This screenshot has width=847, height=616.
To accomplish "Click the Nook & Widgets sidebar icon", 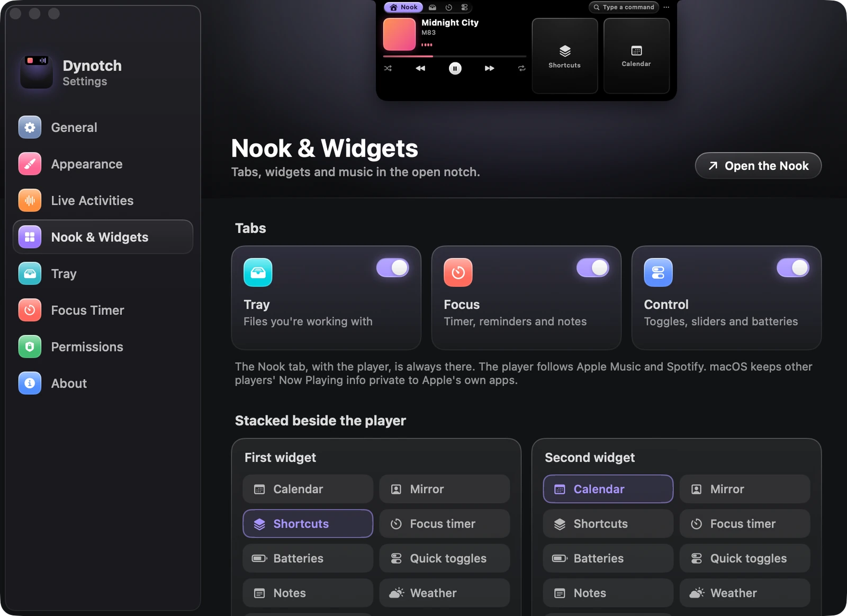I will pyautogui.click(x=30, y=237).
